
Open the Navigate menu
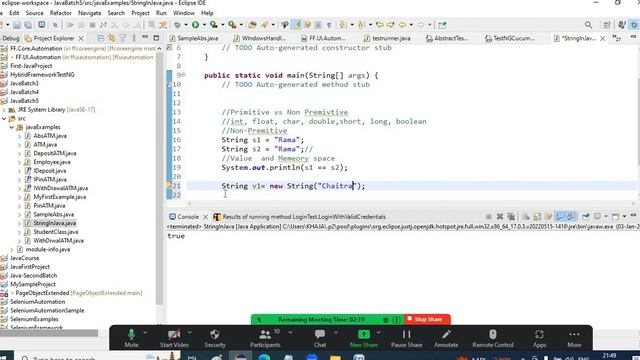[x=89, y=13]
